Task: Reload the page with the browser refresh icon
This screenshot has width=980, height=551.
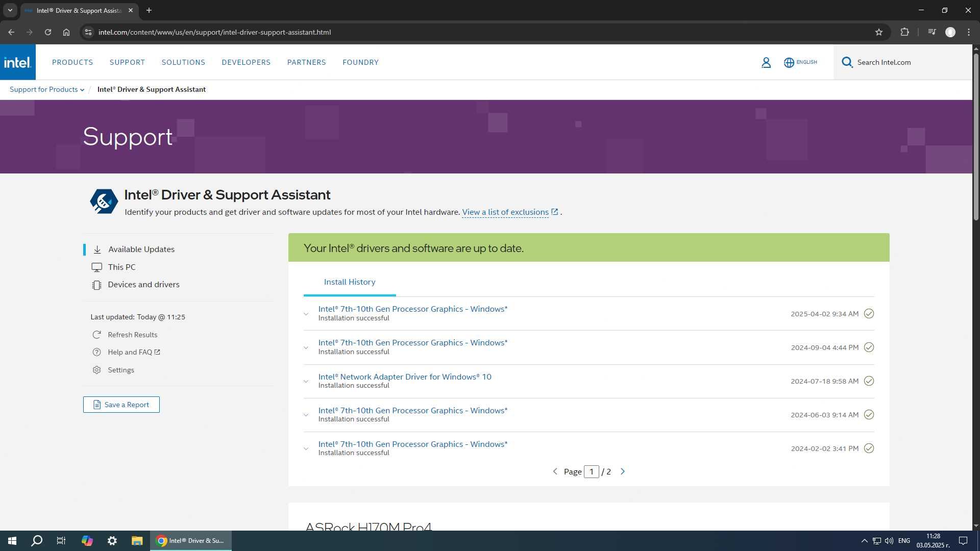Action: pyautogui.click(x=48, y=32)
